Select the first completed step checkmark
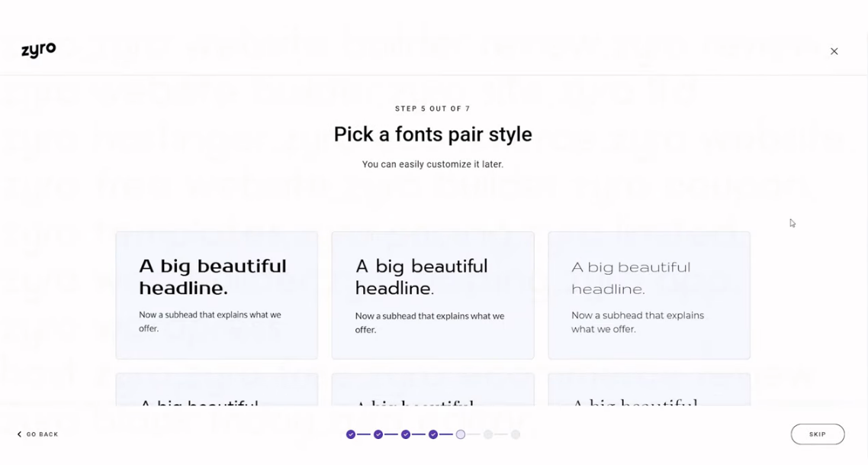The width and height of the screenshot is (868, 465). pos(351,434)
